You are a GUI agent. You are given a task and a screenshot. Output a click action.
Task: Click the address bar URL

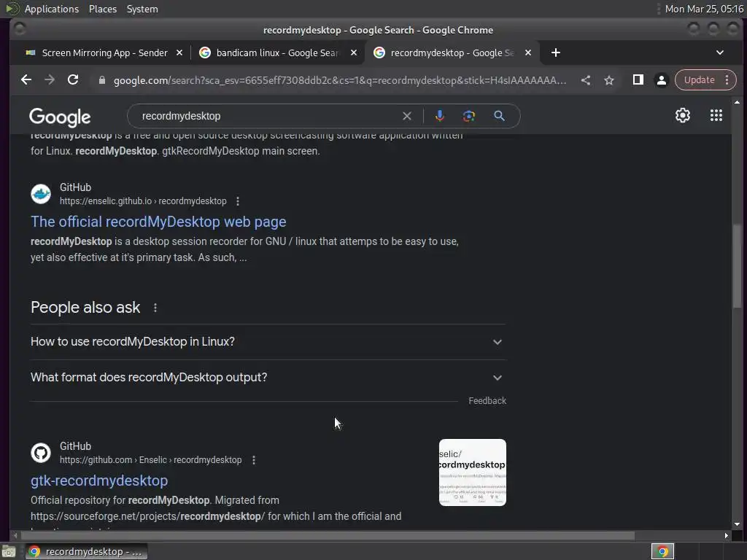tap(340, 80)
